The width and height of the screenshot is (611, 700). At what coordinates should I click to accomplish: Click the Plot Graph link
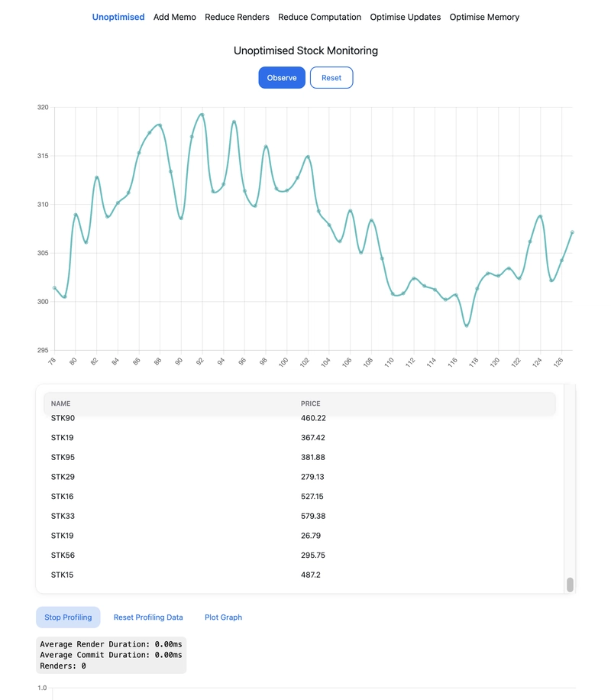[x=223, y=617]
